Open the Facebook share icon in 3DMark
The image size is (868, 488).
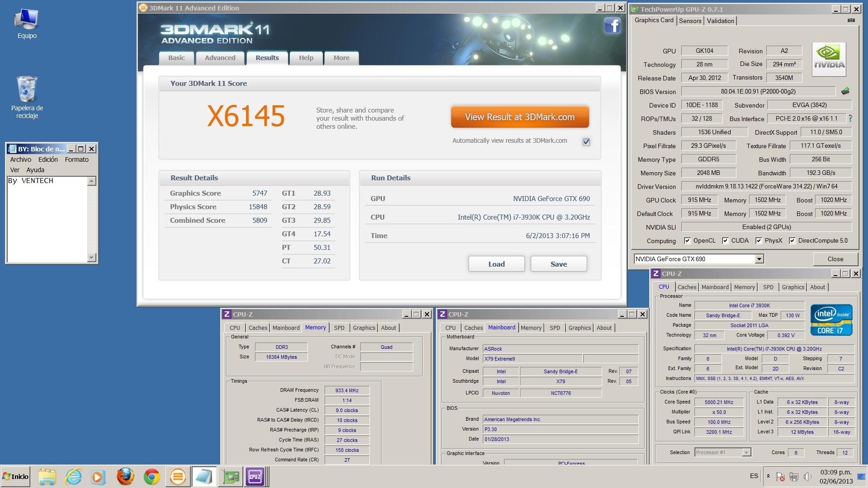click(x=612, y=25)
